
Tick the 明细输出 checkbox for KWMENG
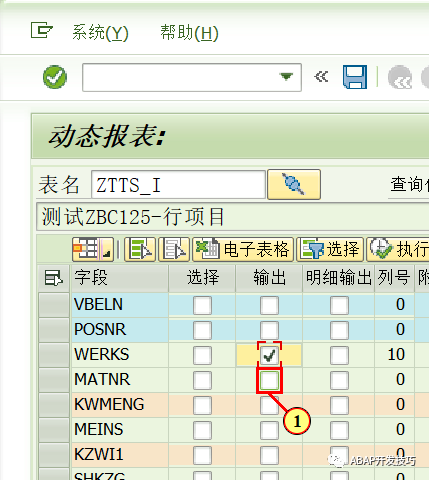click(x=339, y=405)
